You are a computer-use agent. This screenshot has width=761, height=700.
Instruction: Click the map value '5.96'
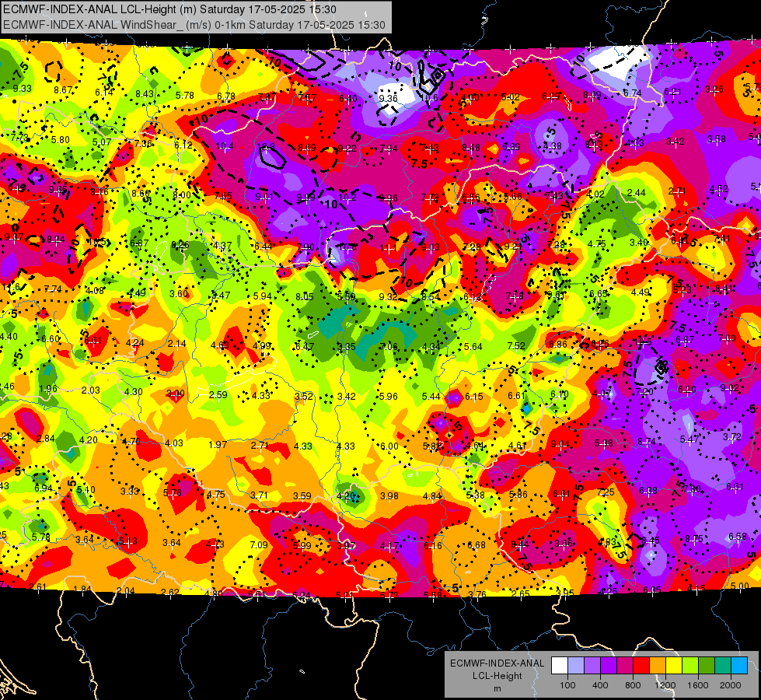pos(388,397)
